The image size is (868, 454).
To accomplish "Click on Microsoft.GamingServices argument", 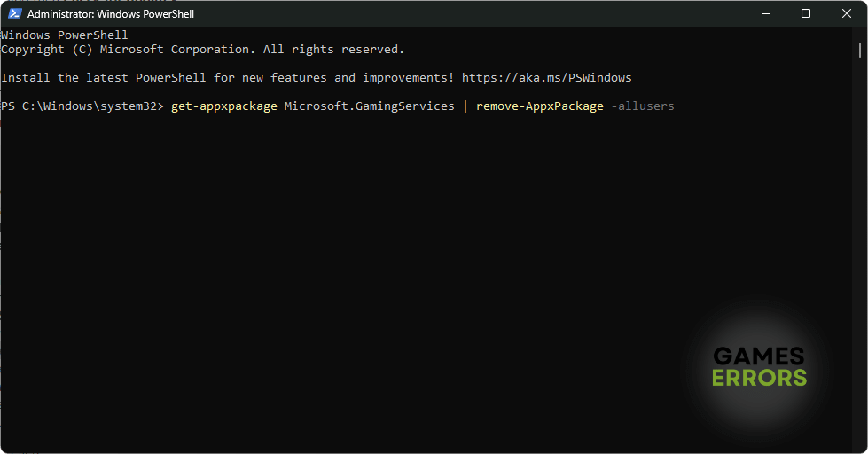I will tap(369, 106).
